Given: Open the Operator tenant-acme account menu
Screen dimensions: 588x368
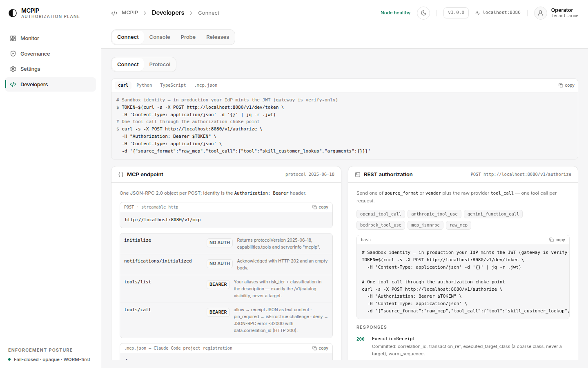Looking at the screenshot, I should point(556,13).
